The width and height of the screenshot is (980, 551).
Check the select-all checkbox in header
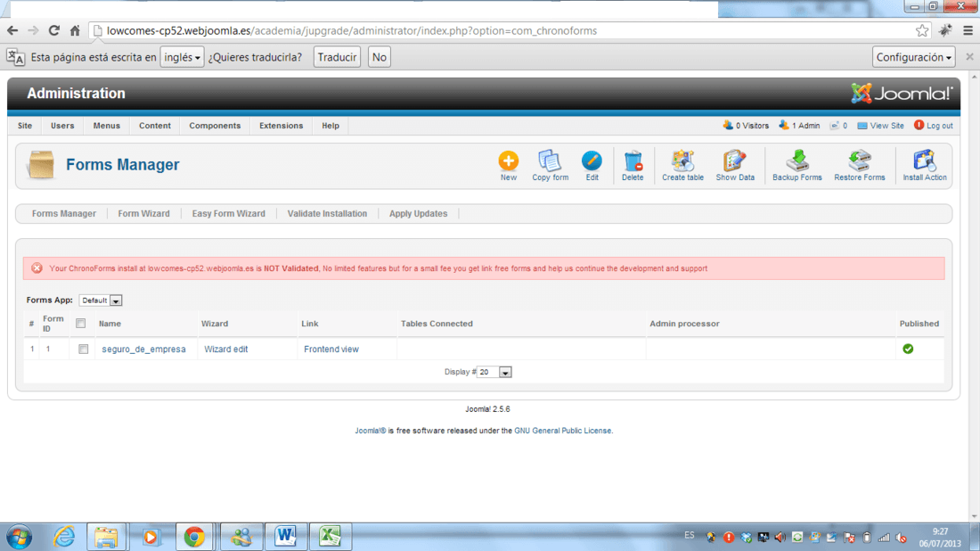tap(80, 324)
